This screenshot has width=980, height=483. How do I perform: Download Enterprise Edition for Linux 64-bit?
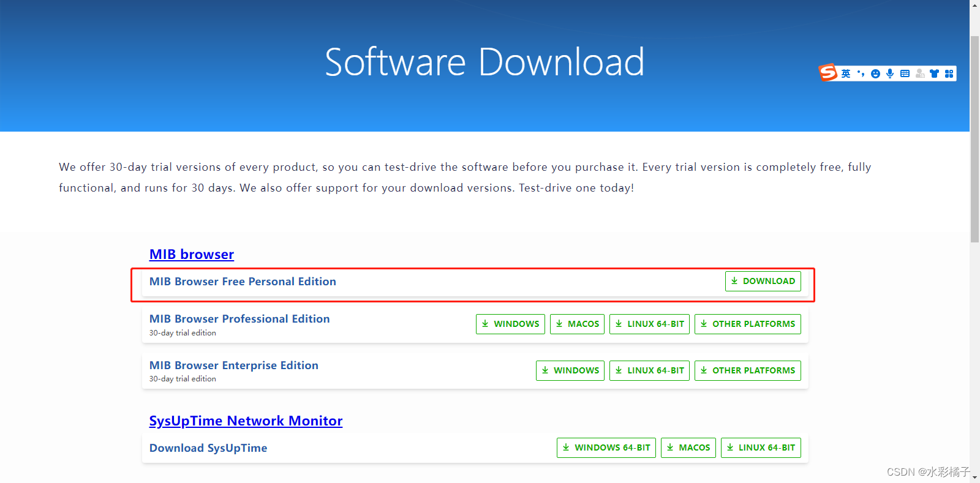[x=649, y=370]
